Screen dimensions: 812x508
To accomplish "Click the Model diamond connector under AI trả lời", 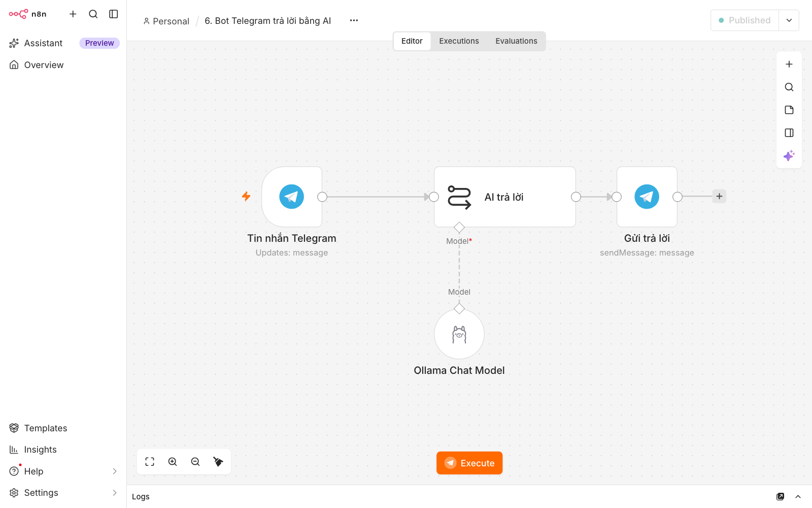I will (459, 227).
